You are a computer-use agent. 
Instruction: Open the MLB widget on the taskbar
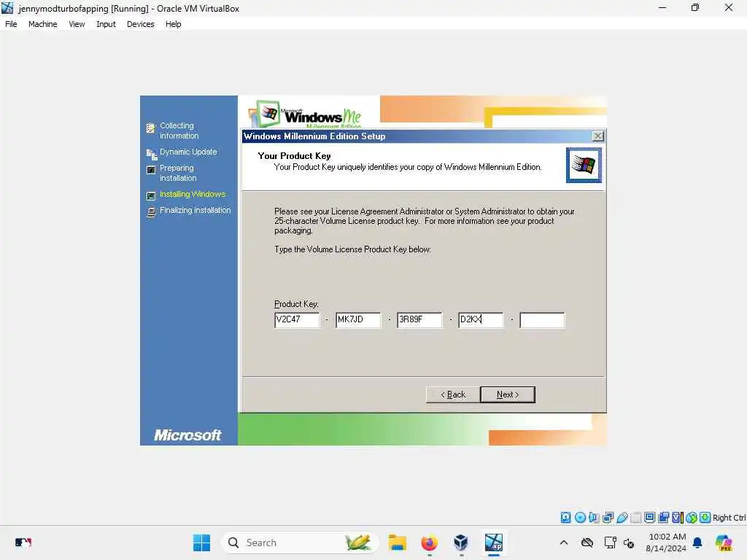23,542
